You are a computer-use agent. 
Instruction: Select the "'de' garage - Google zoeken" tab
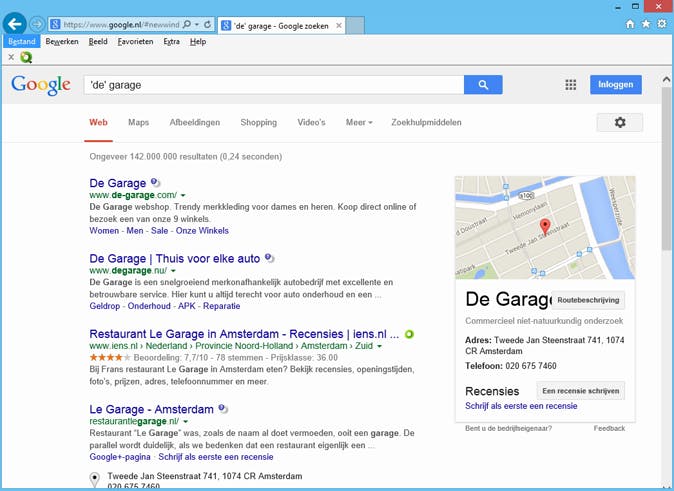point(281,26)
